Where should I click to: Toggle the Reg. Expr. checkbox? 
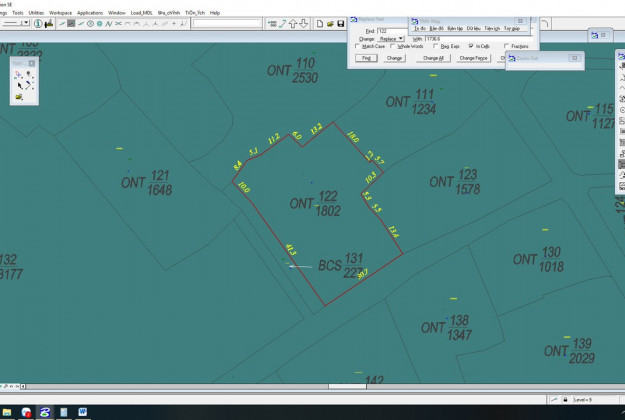[435, 46]
